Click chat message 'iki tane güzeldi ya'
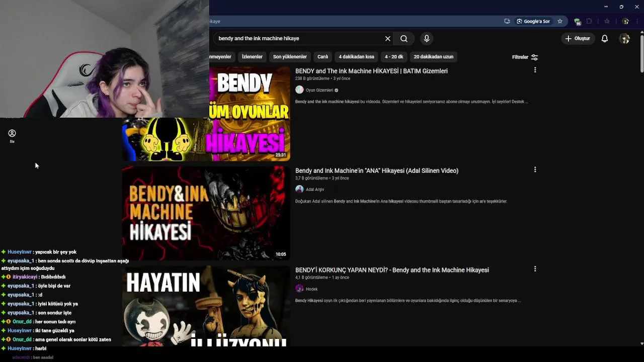 (x=55, y=331)
